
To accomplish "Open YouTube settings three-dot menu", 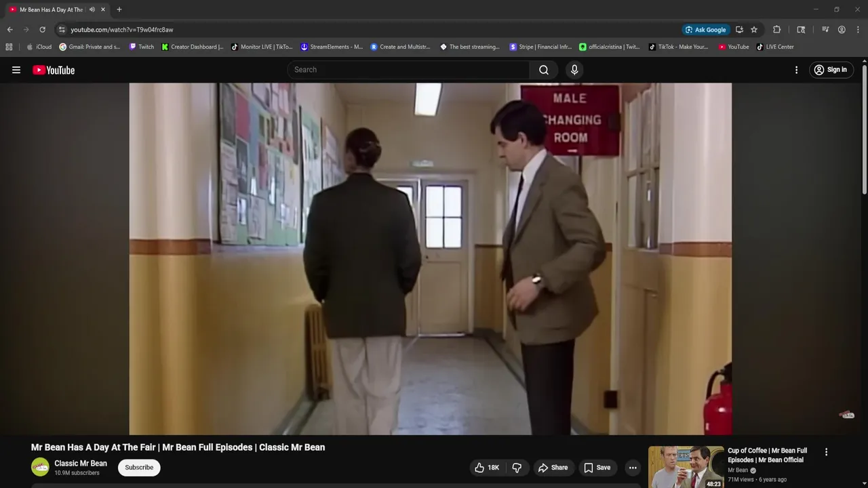I will tap(796, 70).
